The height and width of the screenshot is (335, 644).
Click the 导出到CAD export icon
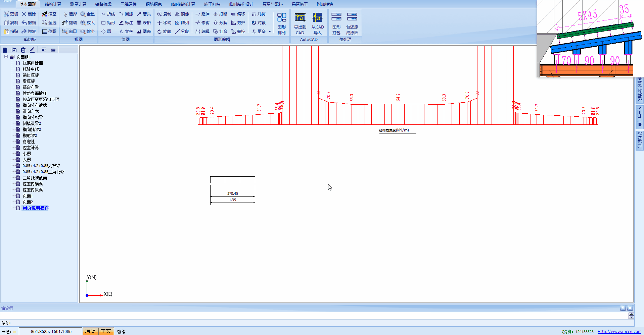300,23
